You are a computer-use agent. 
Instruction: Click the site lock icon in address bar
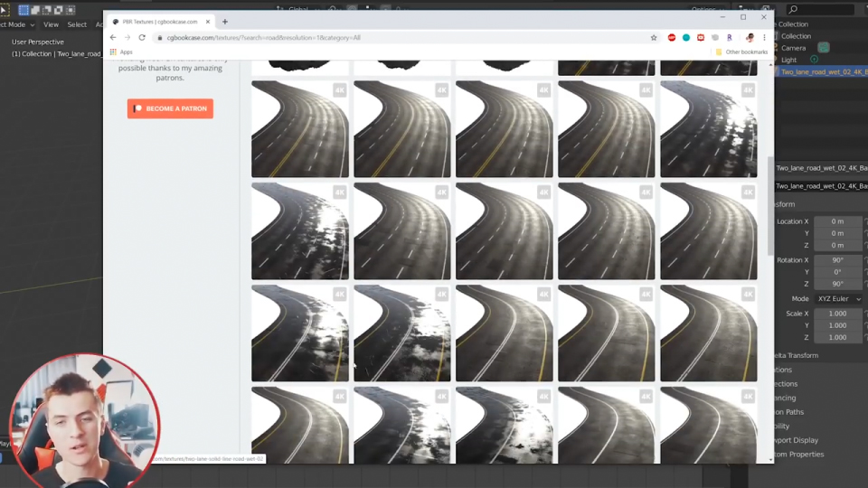point(160,38)
